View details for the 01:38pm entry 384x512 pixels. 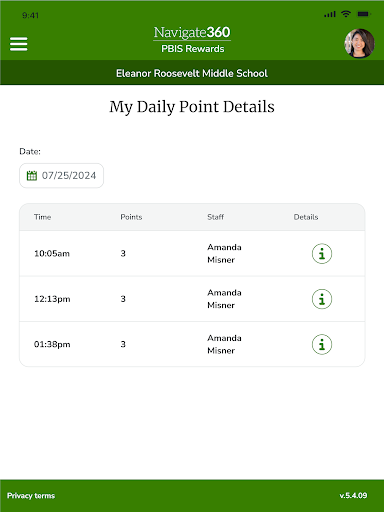click(322, 344)
